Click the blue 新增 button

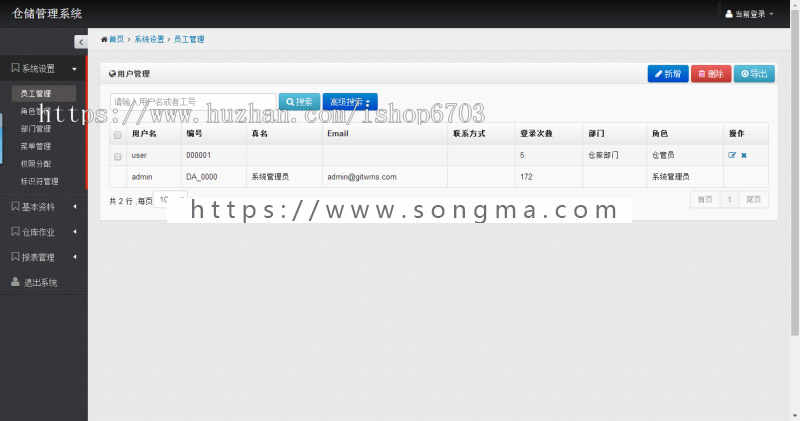(x=668, y=74)
